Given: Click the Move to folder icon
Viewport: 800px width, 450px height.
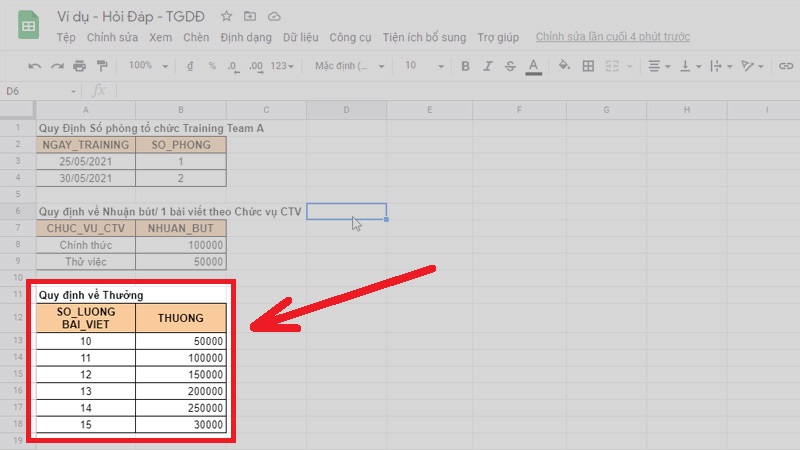Looking at the screenshot, I should click(250, 17).
